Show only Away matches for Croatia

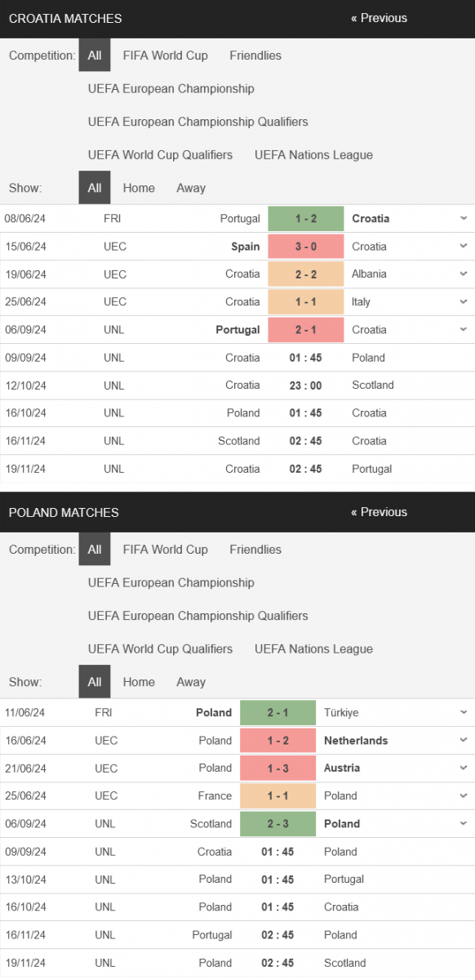[191, 188]
